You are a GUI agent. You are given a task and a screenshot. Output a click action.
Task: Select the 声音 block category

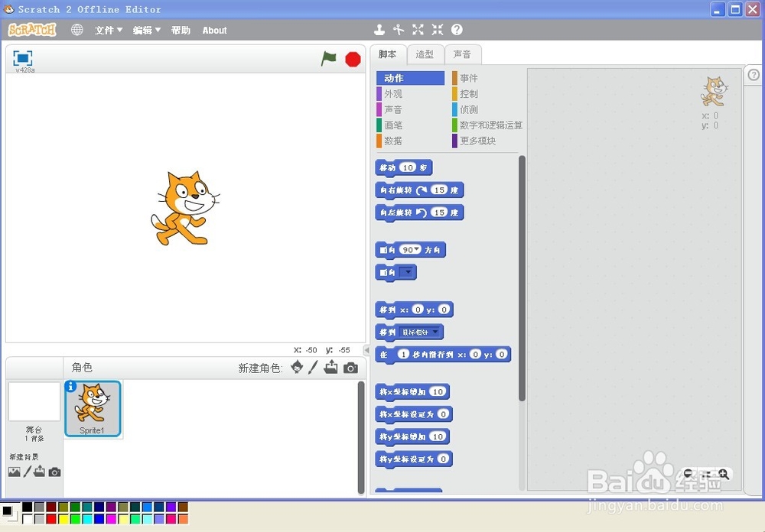[410, 109]
